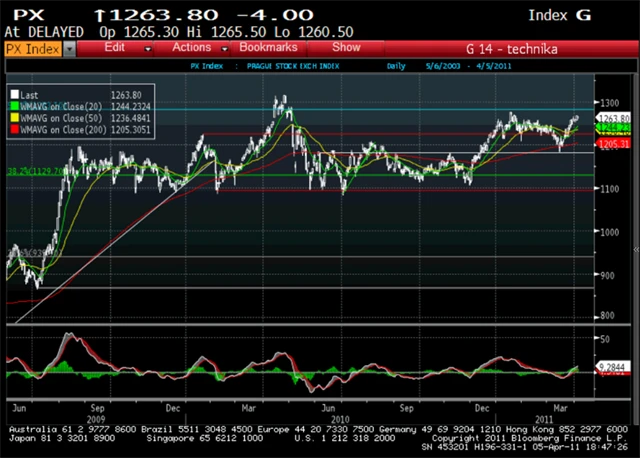Click the red 1205.31 axis price tag
Viewport: 640px width, 458px height.
[x=613, y=144]
